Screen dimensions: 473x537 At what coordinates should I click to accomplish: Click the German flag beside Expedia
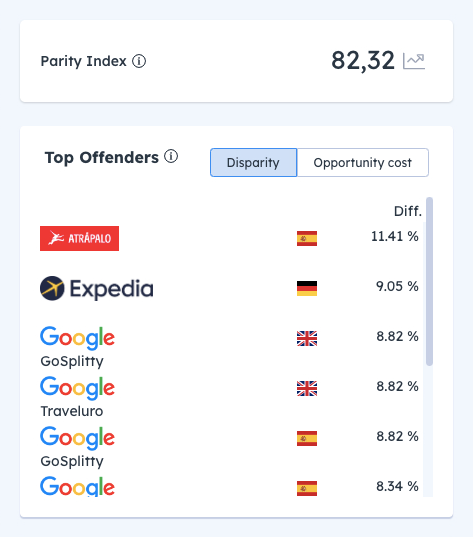pyautogui.click(x=307, y=288)
